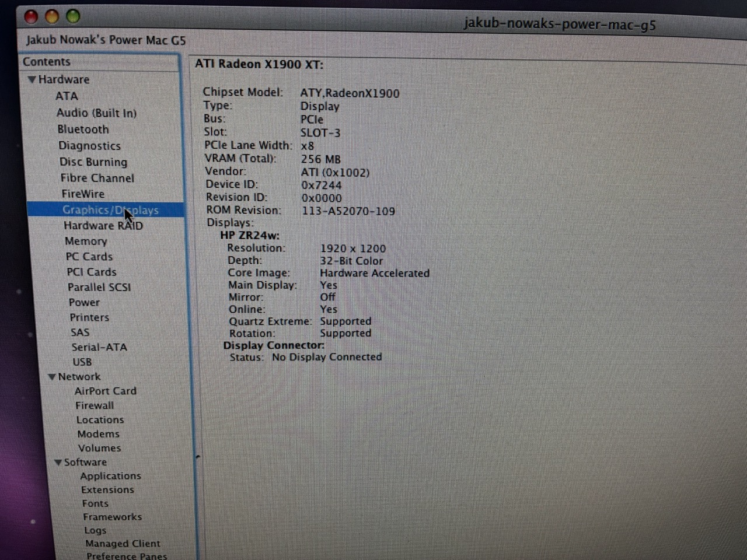Image resolution: width=747 pixels, height=560 pixels.
Task: Select the Network category heading
Action: point(79,377)
